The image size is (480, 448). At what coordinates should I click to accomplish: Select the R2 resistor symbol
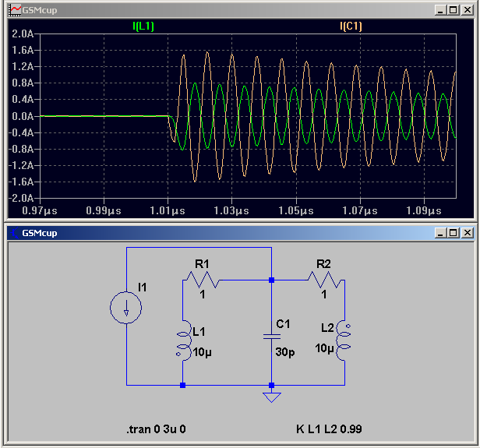click(x=323, y=279)
